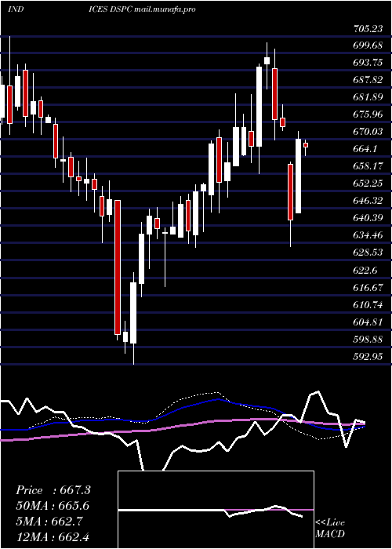
Task: Click the 675.96 price axis label
Action: (x=368, y=115)
